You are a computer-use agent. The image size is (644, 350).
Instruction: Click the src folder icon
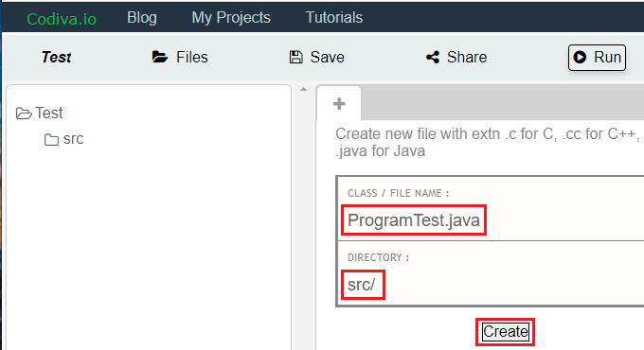point(51,139)
